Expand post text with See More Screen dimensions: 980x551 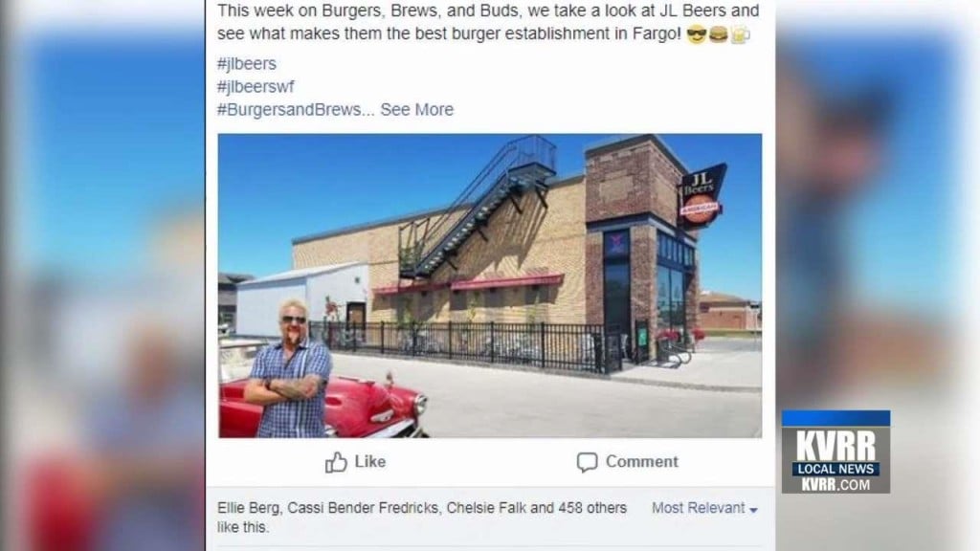pyautogui.click(x=417, y=109)
